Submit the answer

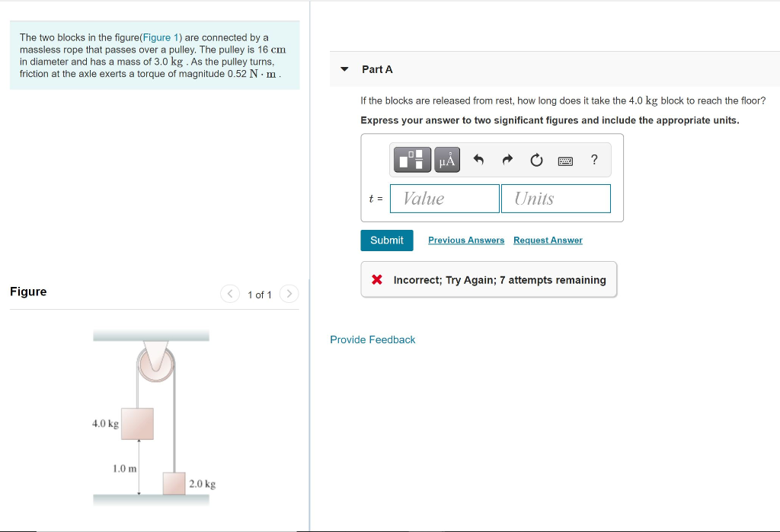(386, 240)
